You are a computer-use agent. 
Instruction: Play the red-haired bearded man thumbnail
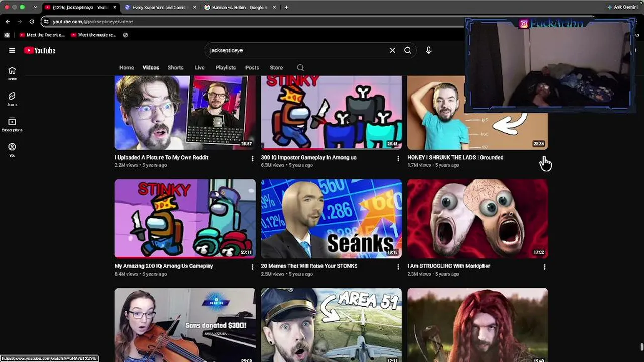point(477,325)
